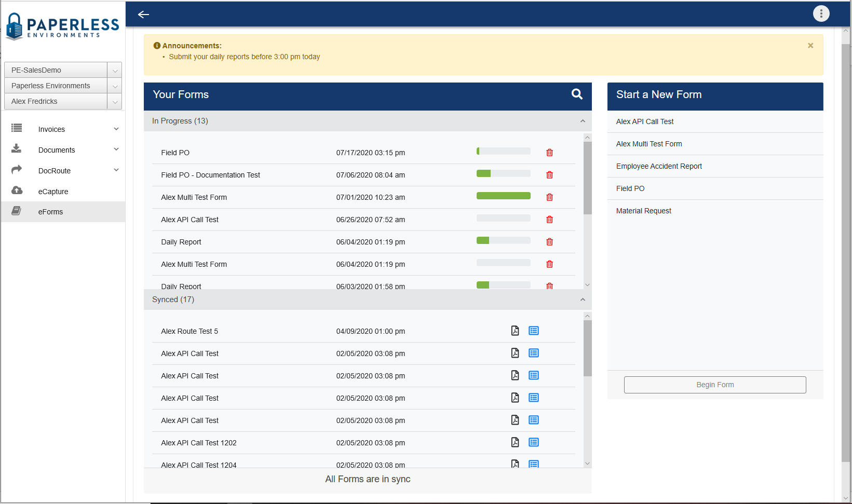
Task: Click the In Progress list scrollbar
Action: click(587, 178)
